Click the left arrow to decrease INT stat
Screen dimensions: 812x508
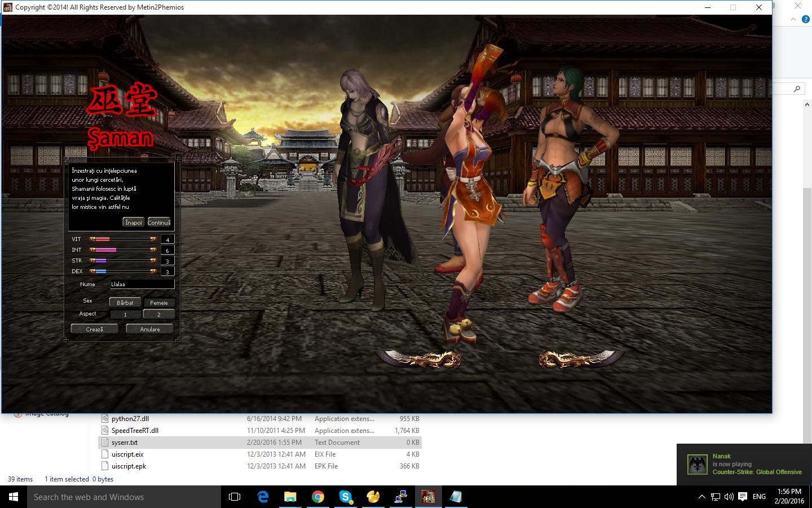click(x=93, y=250)
